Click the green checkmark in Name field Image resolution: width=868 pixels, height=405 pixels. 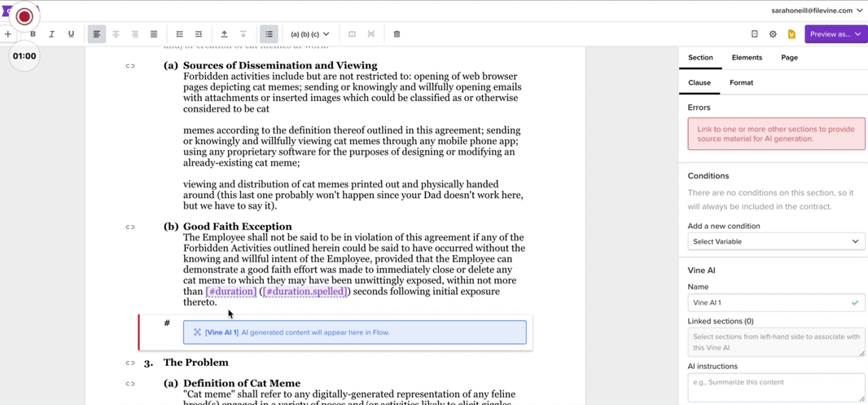click(855, 303)
